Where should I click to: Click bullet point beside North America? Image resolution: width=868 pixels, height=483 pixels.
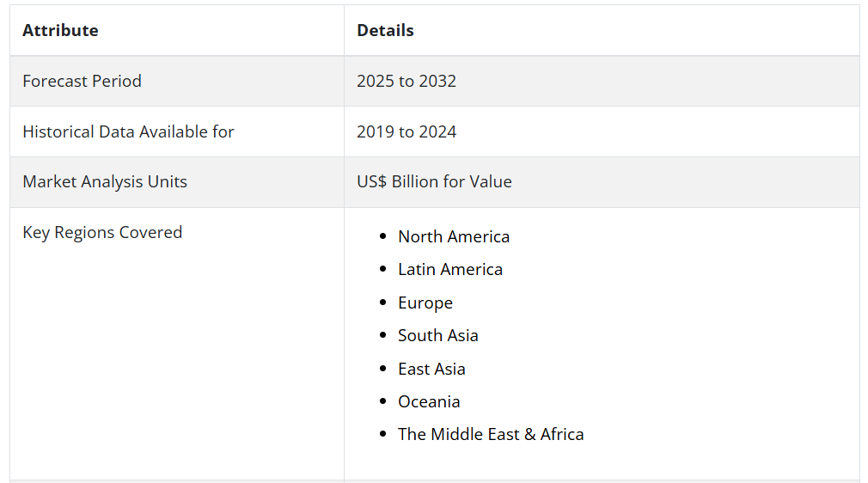coord(382,237)
